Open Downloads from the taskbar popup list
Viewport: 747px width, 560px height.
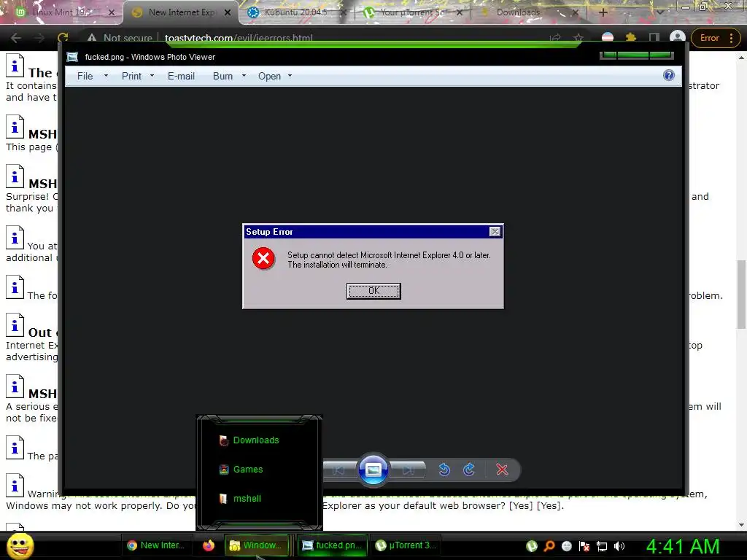256,440
